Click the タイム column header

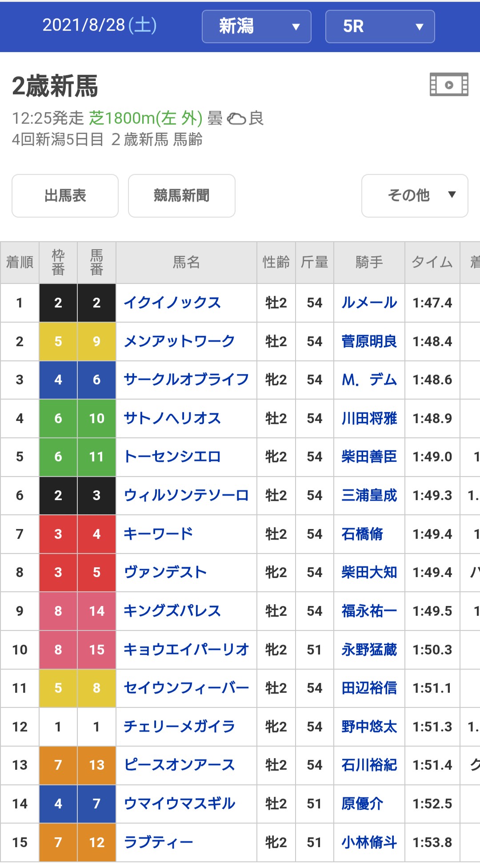tap(432, 262)
